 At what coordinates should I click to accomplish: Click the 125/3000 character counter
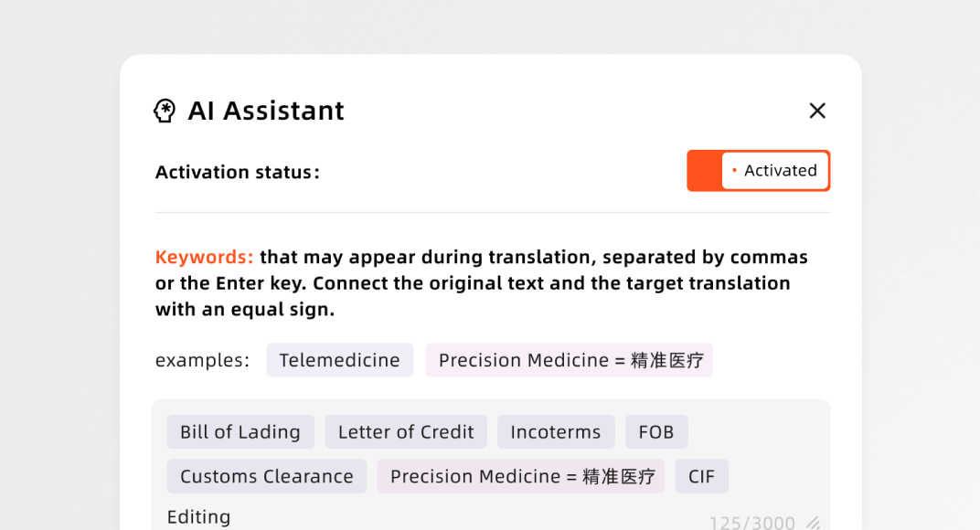[x=751, y=523]
